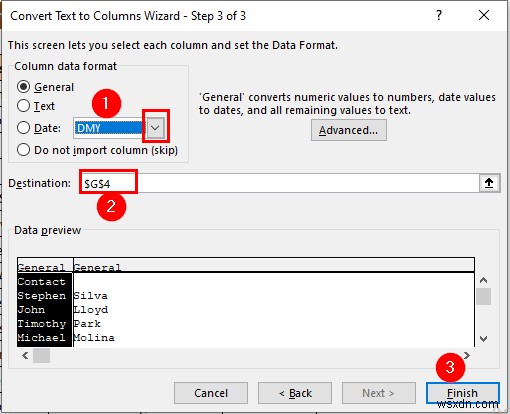Click the Advanced... button

pos(349,130)
